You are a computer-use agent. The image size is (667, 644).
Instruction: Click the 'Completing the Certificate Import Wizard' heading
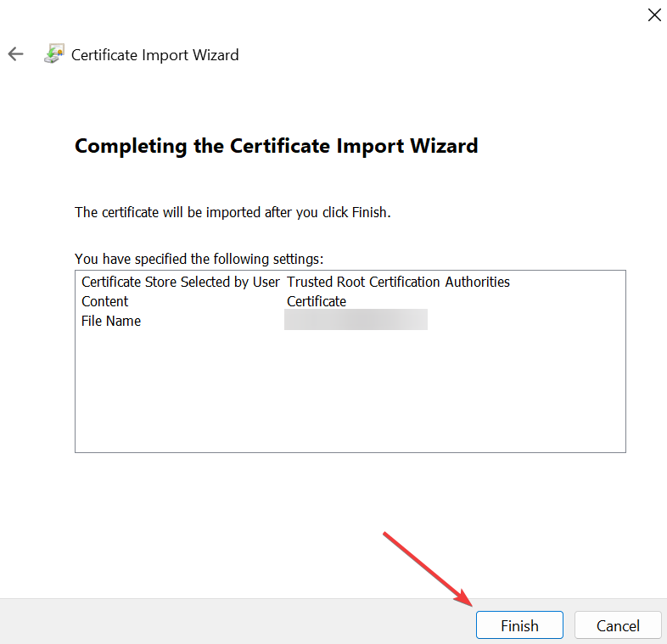tap(277, 146)
